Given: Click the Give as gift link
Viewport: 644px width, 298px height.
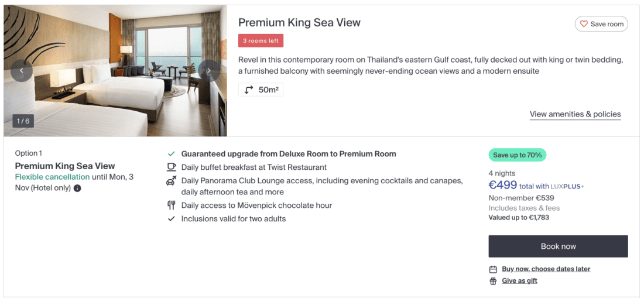Looking at the screenshot, I should point(519,281).
